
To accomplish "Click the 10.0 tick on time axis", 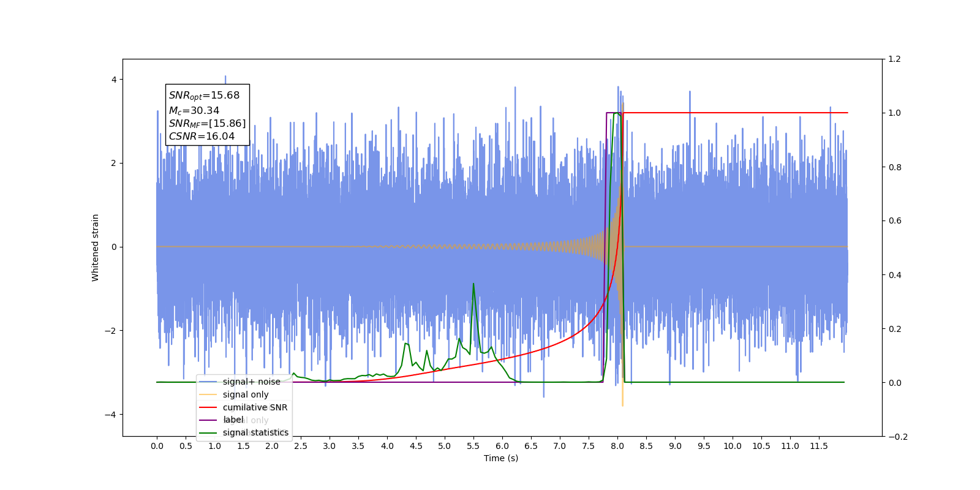I will point(733,446).
